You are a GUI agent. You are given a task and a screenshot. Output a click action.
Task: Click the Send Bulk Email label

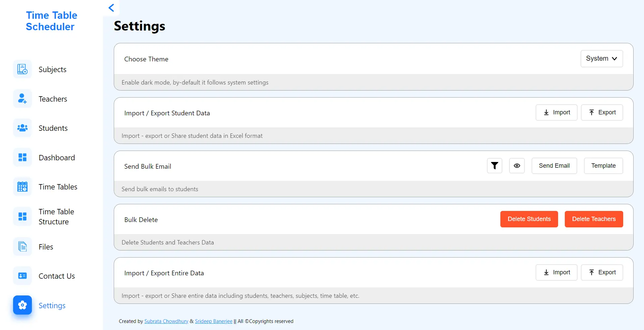click(x=148, y=166)
